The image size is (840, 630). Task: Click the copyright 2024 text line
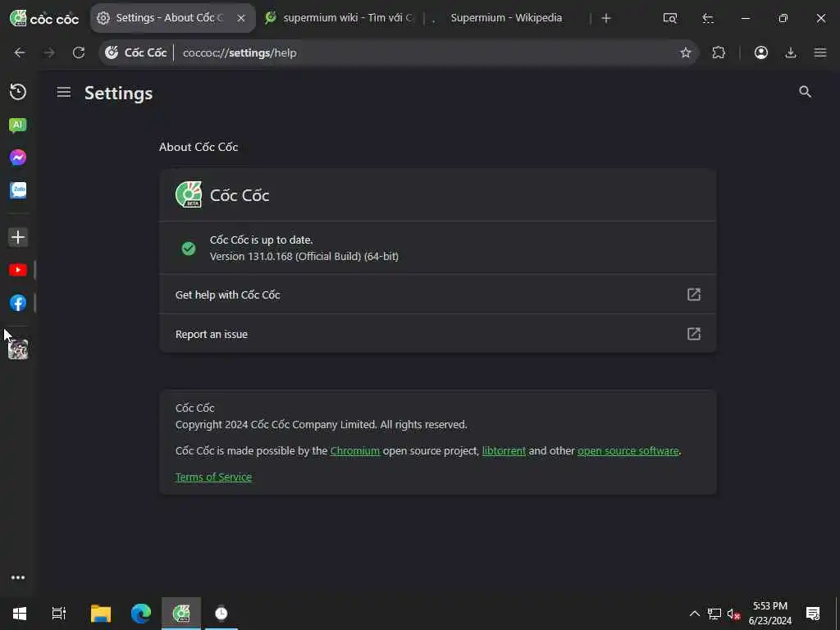321,425
